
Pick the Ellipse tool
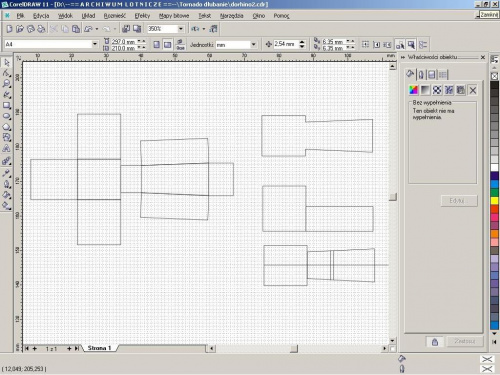[7, 116]
